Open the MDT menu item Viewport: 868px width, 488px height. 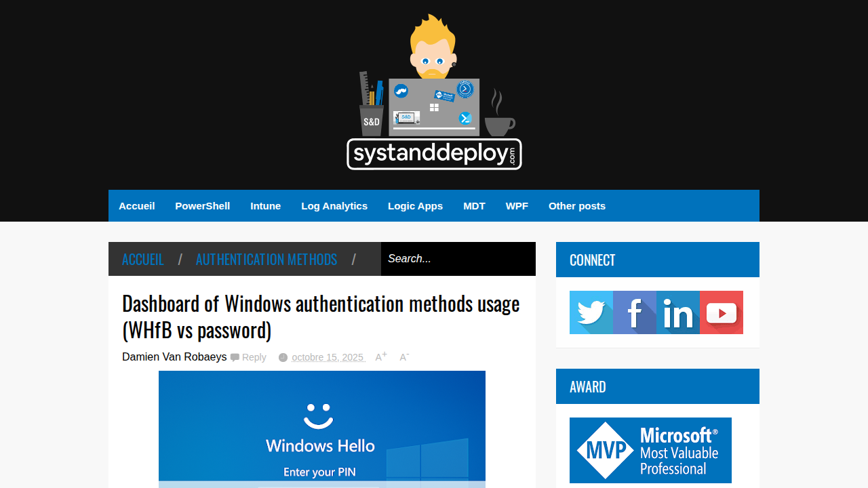[x=474, y=206]
